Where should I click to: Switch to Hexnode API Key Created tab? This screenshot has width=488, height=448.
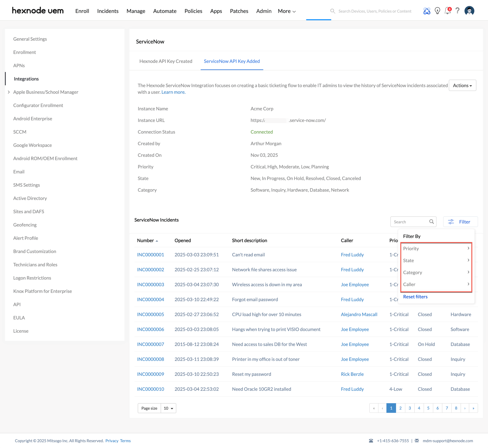click(166, 61)
